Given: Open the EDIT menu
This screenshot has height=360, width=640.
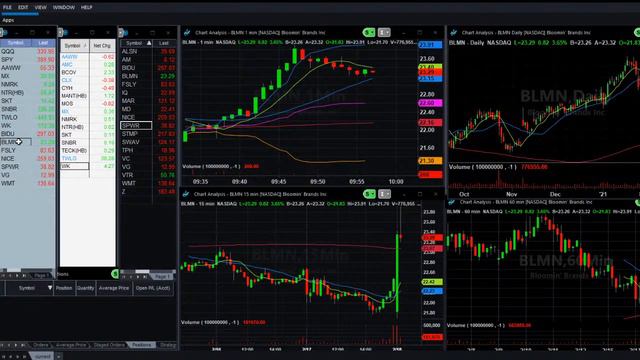Looking at the screenshot, I should click(x=23, y=7).
